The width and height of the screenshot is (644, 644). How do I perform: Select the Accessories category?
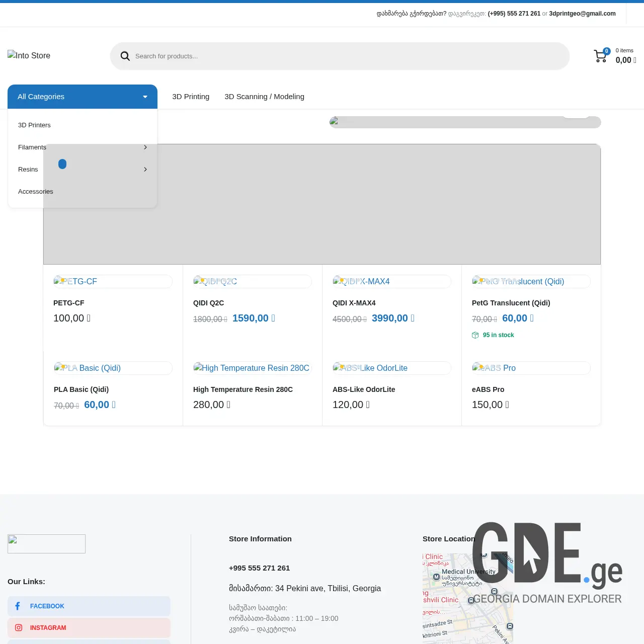35,191
